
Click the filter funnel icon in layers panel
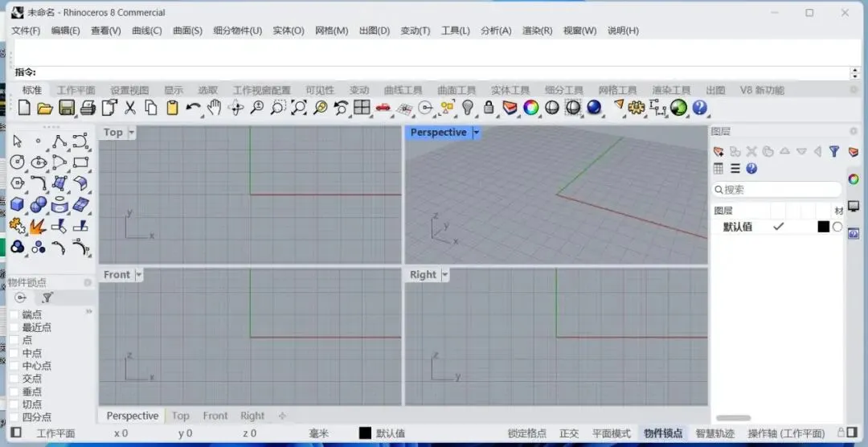[x=834, y=151]
